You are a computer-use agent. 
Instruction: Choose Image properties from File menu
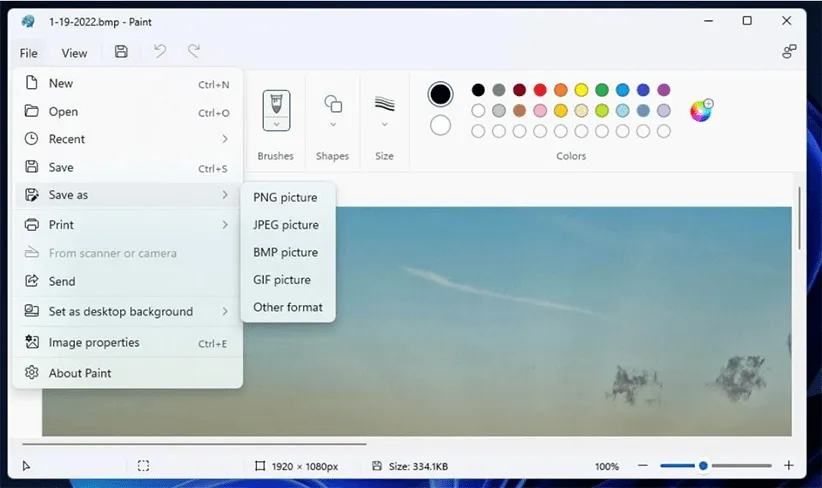coord(108,342)
